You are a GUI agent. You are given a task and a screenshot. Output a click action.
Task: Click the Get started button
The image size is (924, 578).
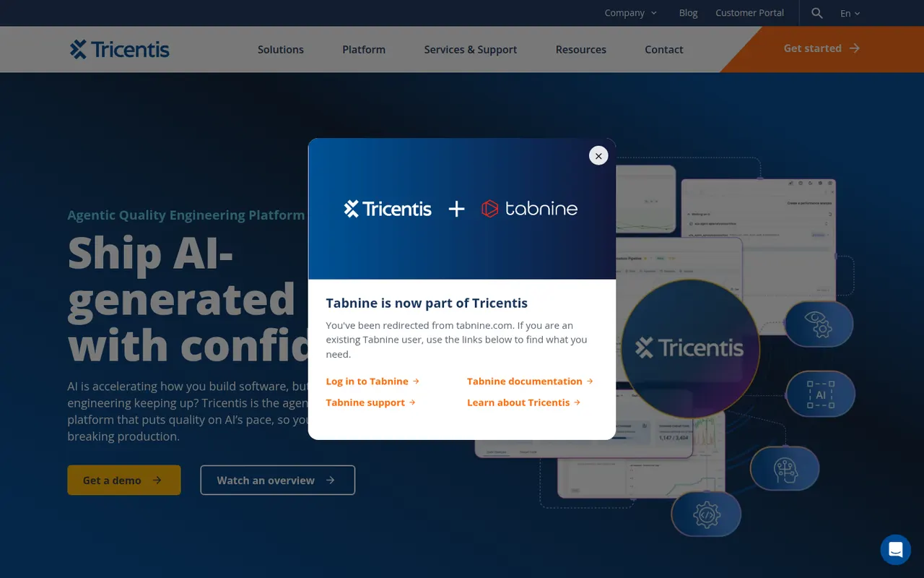(x=822, y=48)
